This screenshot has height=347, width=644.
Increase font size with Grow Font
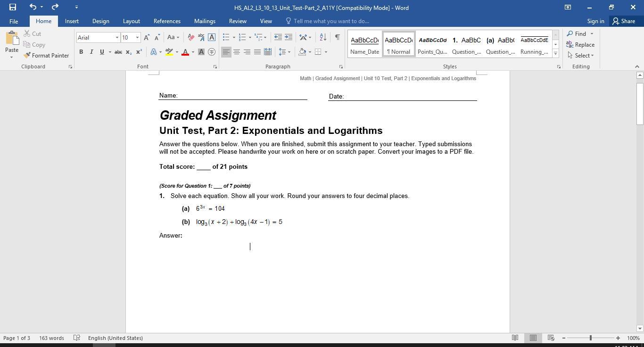pos(147,37)
